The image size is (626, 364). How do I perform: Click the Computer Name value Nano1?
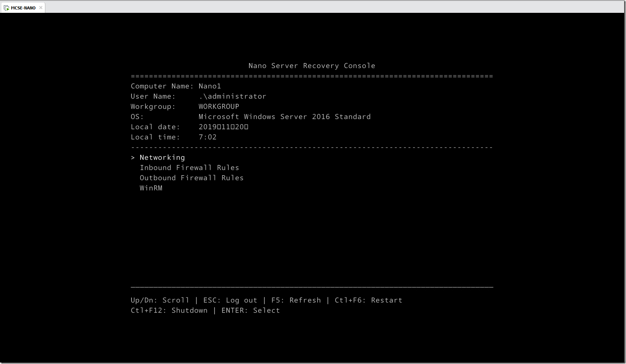coord(210,86)
